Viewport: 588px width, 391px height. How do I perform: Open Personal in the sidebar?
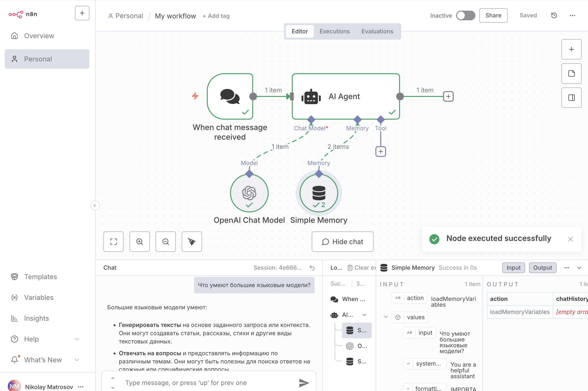tap(47, 59)
